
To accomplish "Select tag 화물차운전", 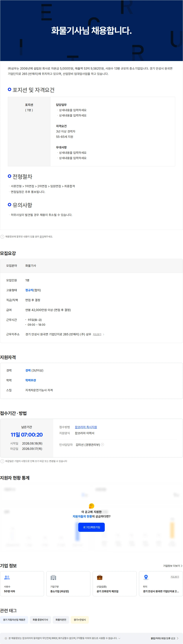I will (61, 619).
